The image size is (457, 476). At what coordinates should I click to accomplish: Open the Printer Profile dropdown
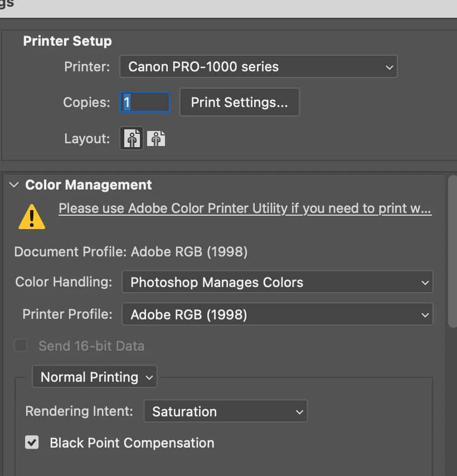click(278, 314)
